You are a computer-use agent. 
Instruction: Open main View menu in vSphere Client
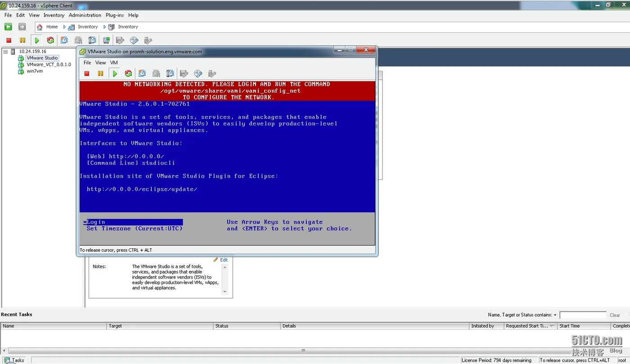coord(34,15)
